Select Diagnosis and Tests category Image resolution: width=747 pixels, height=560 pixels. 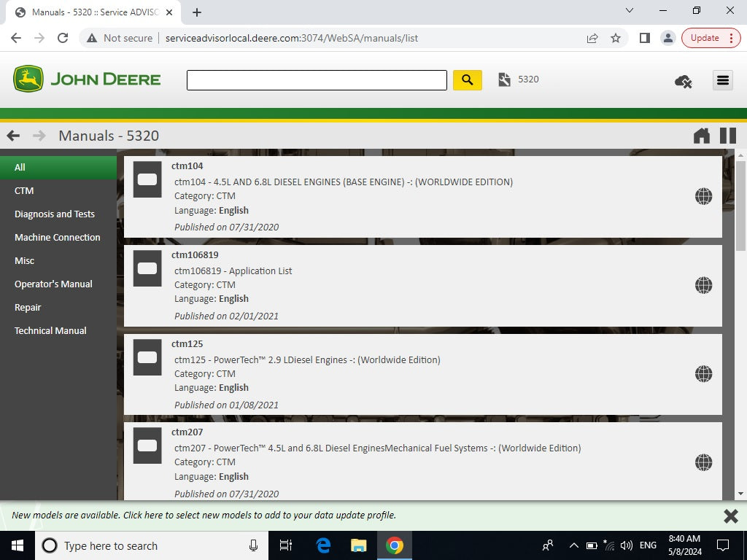[55, 214]
